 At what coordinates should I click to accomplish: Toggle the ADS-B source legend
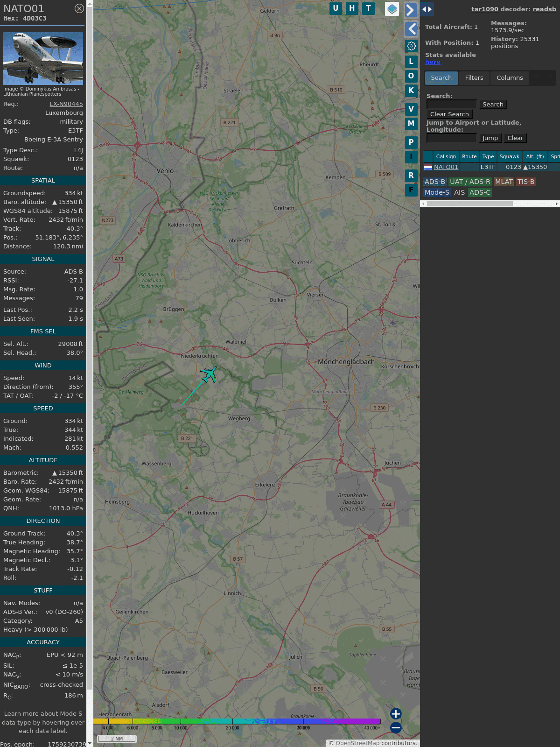coord(434,182)
